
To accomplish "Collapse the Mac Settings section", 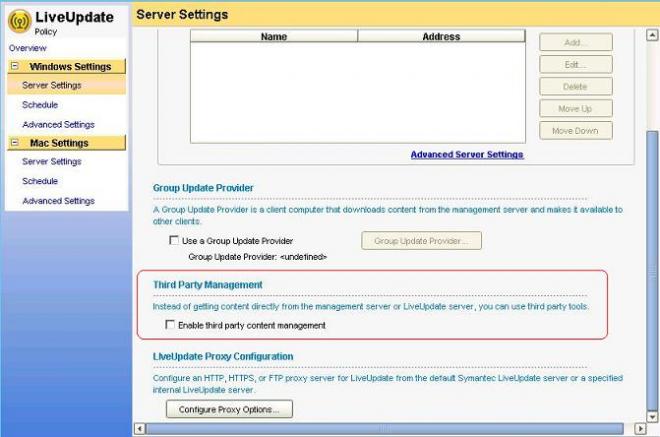I will (x=15, y=143).
